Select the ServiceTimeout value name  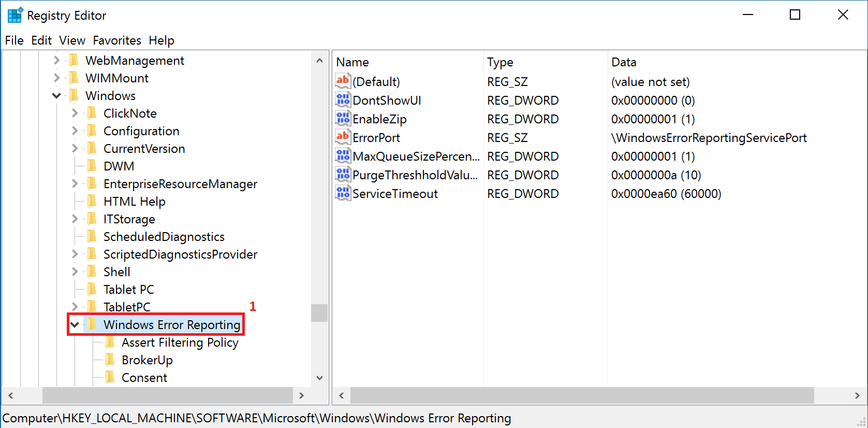coord(395,193)
